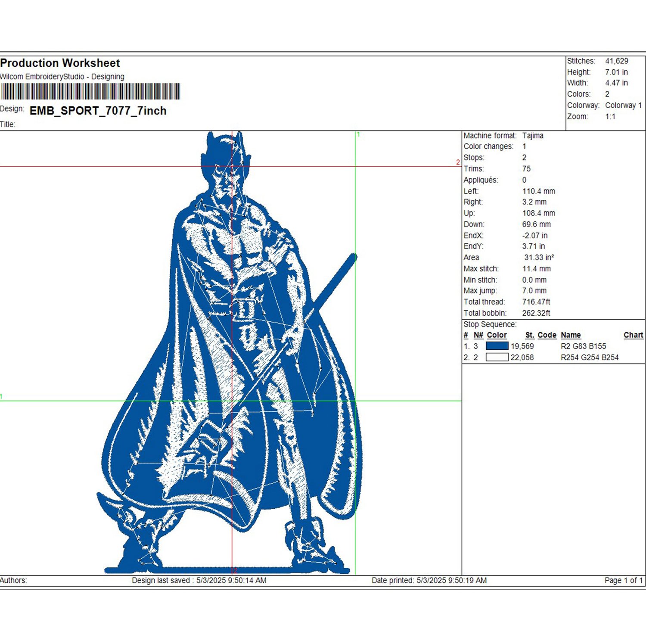Select the stitch count "19,569"
The image size is (646, 644).
click(522, 346)
